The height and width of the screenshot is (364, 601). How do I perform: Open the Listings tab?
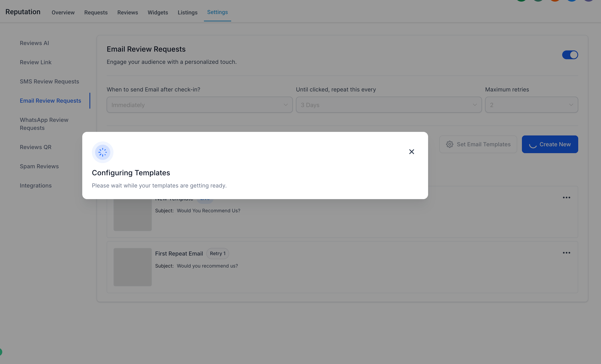point(187,12)
